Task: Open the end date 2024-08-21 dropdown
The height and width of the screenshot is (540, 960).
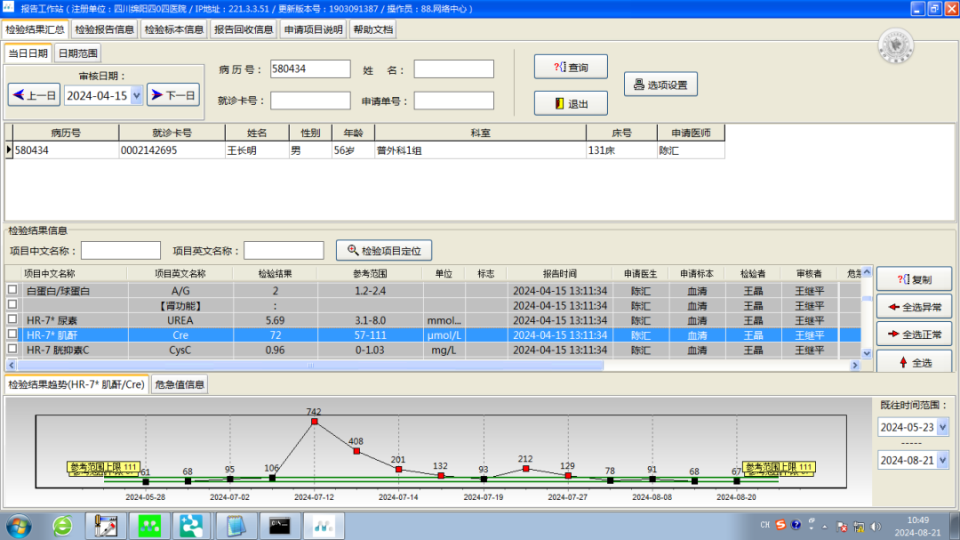Action: [x=942, y=460]
